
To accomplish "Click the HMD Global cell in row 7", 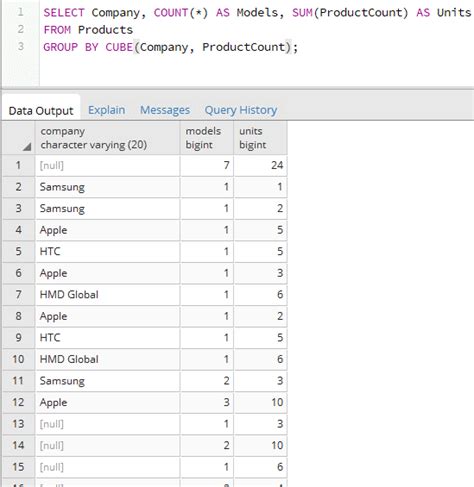I will pos(107,295).
